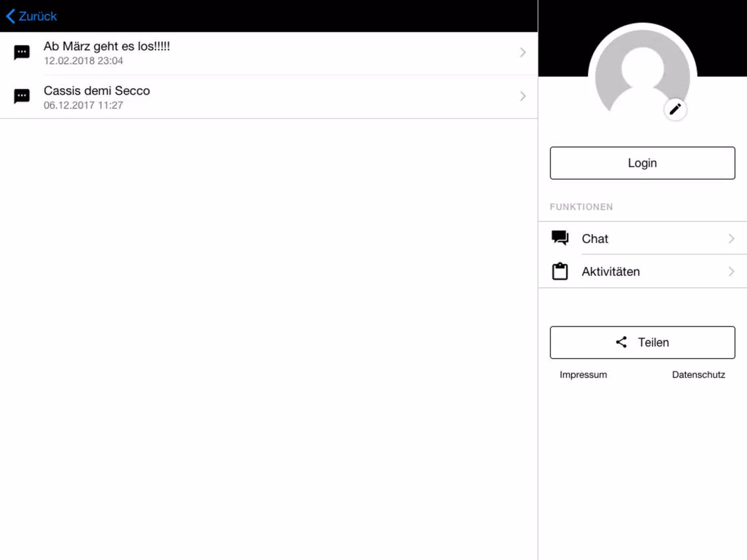Expand the Aktivitäten row chevron
This screenshot has height=560, width=747.
(731, 271)
